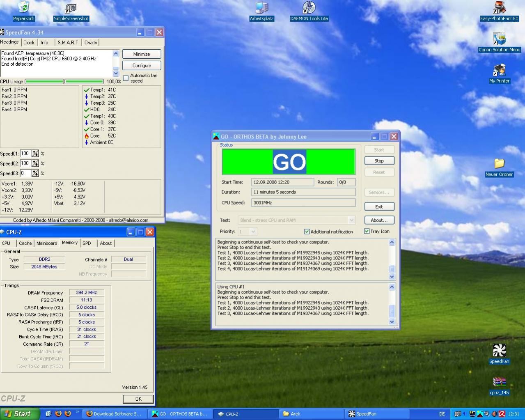The height and width of the screenshot is (420, 525).
Task: Open the Mainboard tab in CPU-Z
Action: point(47,243)
